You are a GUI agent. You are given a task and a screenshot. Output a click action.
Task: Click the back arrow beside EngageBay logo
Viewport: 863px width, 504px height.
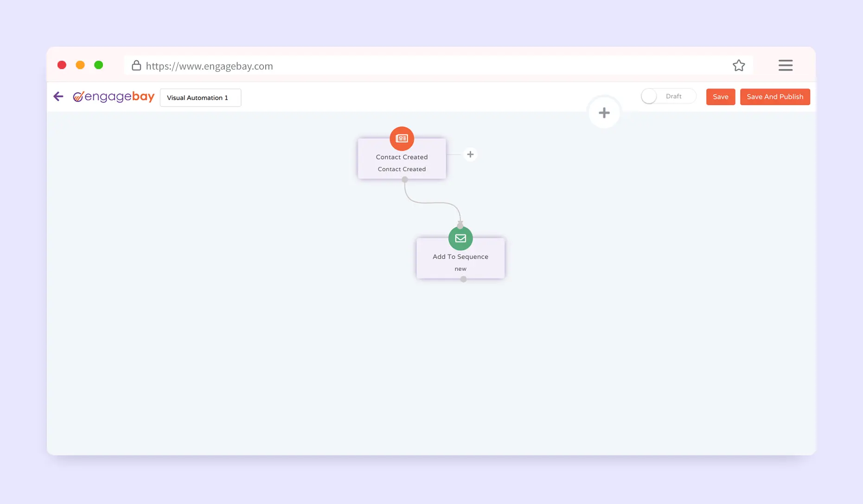58,96
